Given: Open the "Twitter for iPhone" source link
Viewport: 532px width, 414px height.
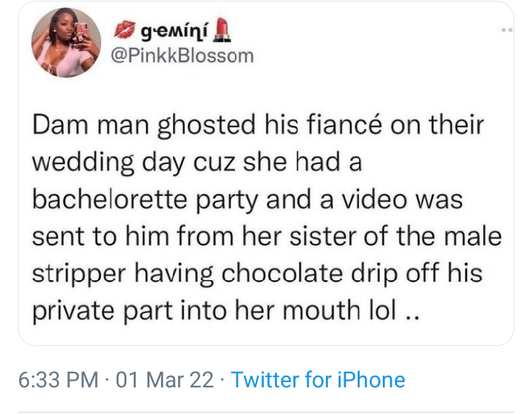Looking at the screenshot, I should pyautogui.click(x=318, y=380).
